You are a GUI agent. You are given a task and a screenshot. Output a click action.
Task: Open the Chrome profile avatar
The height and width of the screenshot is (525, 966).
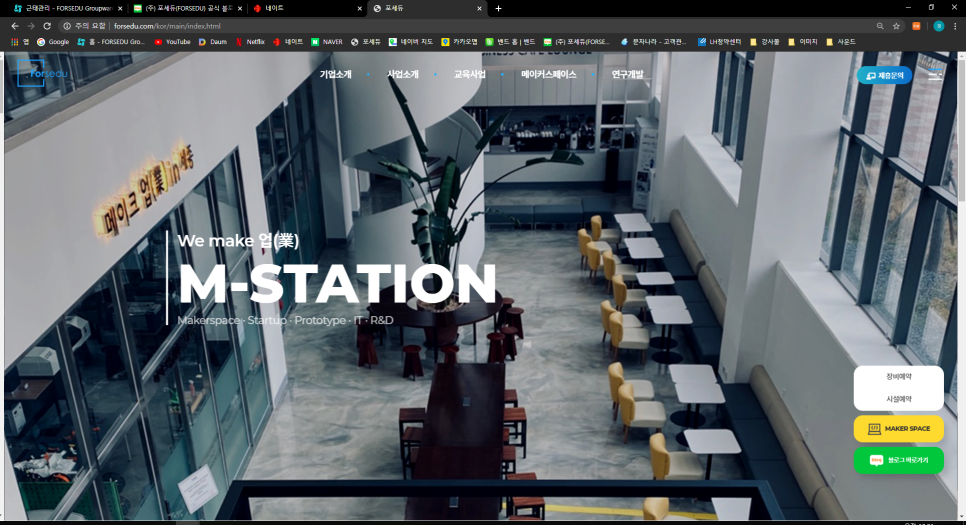pyautogui.click(x=938, y=26)
